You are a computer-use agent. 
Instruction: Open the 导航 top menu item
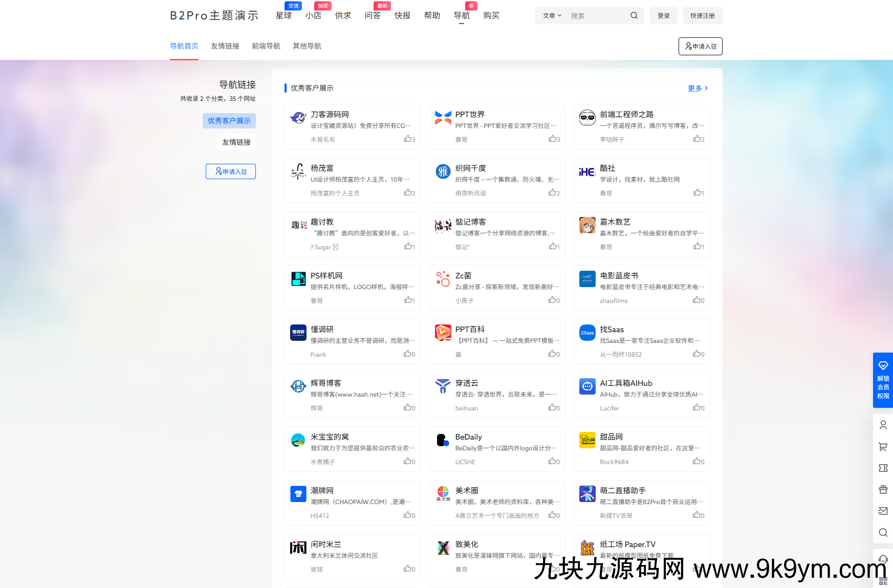click(x=462, y=16)
